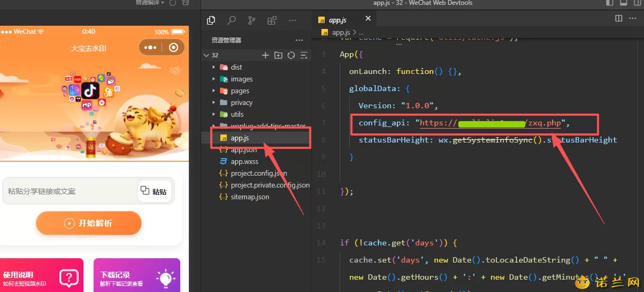Open project.config.json file
Image resolution: width=644 pixels, height=292 pixels.
[255, 173]
